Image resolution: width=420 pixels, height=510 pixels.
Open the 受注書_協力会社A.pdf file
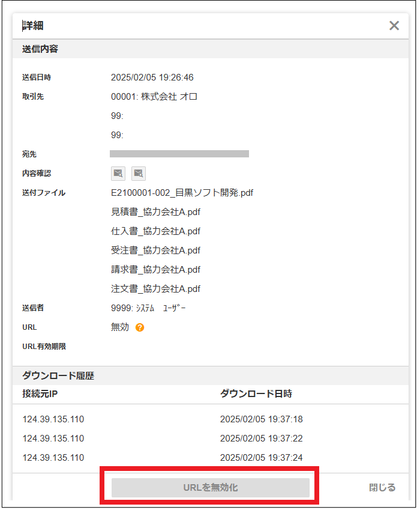155,250
